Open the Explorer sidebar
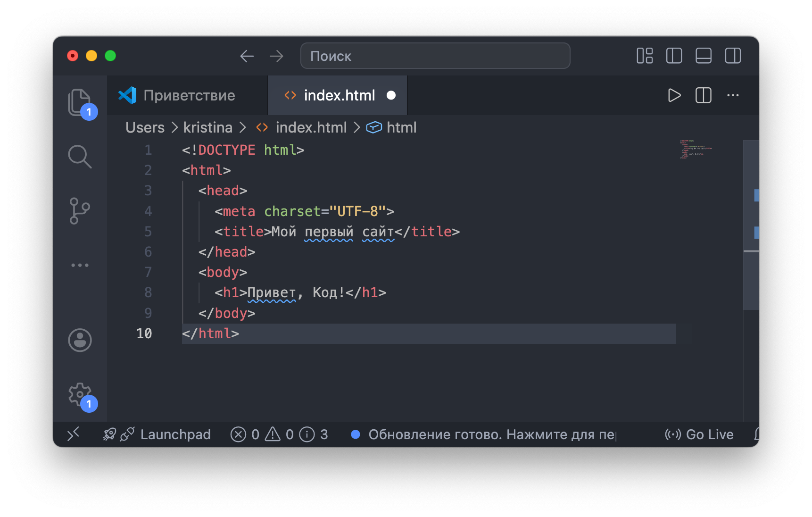This screenshot has width=812, height=517. 80,103
